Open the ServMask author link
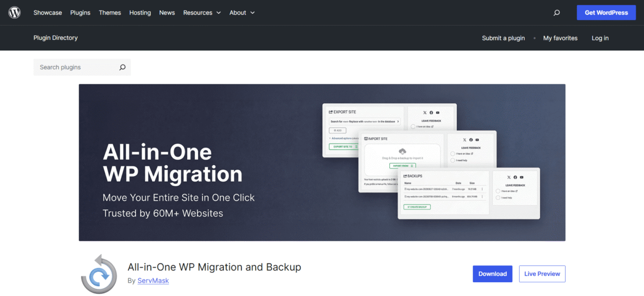644x296 pixels. tap(153, 281)
